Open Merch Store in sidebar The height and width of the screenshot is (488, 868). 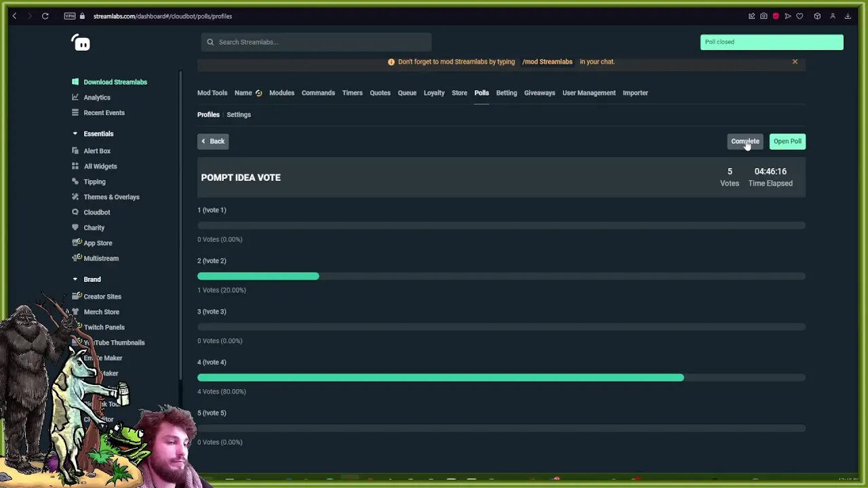click(101, 312)
